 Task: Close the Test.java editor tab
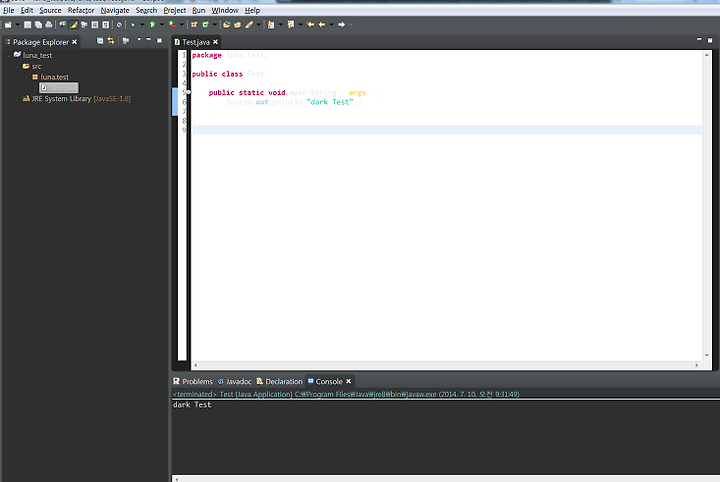(215, 42)
